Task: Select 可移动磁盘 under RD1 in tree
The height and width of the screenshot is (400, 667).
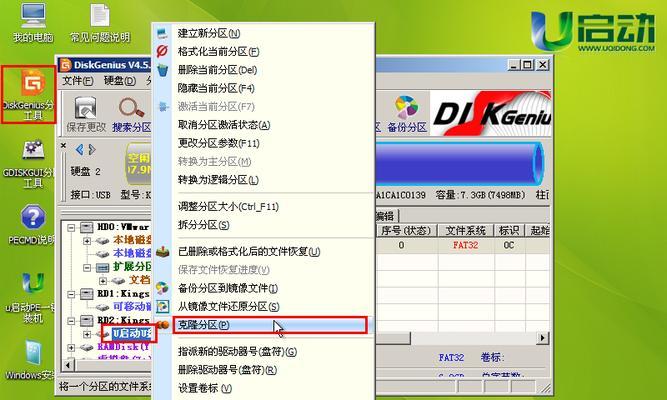Action: coord(132,307)
